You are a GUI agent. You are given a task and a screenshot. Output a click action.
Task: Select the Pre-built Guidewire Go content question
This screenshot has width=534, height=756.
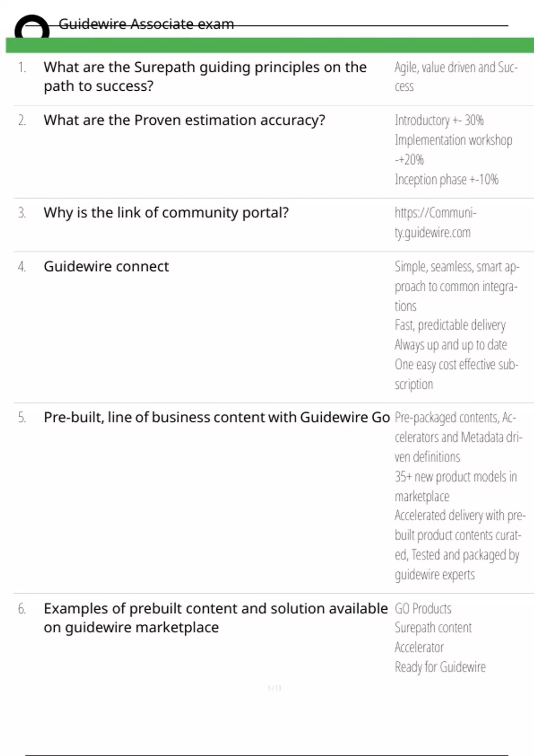(217, 417)
